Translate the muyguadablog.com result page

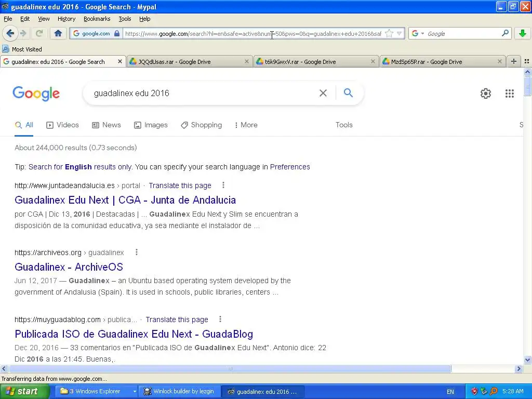(x=177, y=320)
